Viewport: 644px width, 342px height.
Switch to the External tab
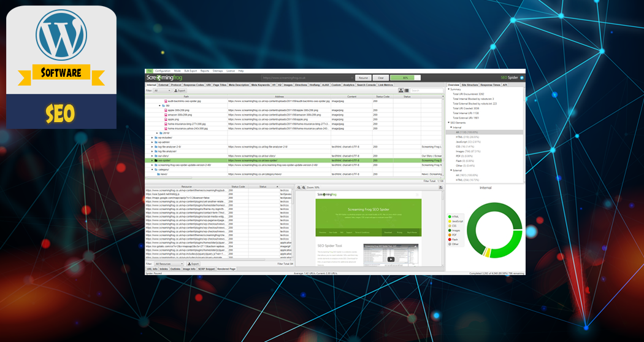[x=164, y=85]
